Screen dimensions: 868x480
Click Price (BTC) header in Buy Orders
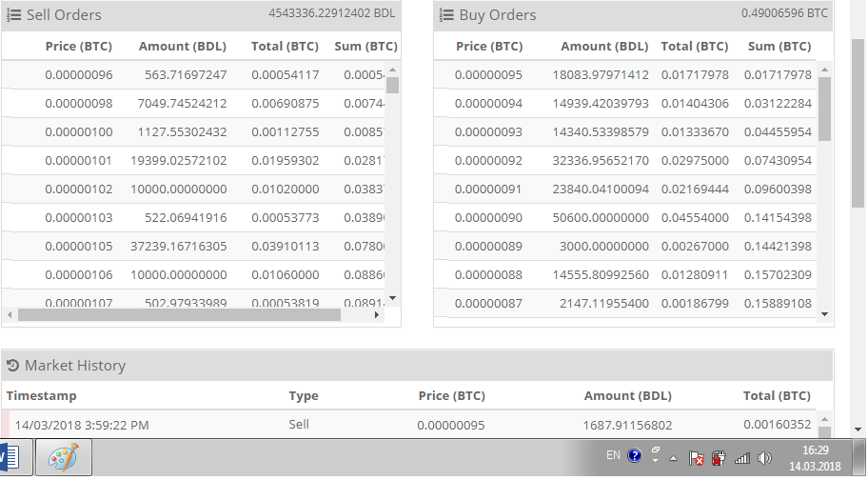(x=489, y=46)
